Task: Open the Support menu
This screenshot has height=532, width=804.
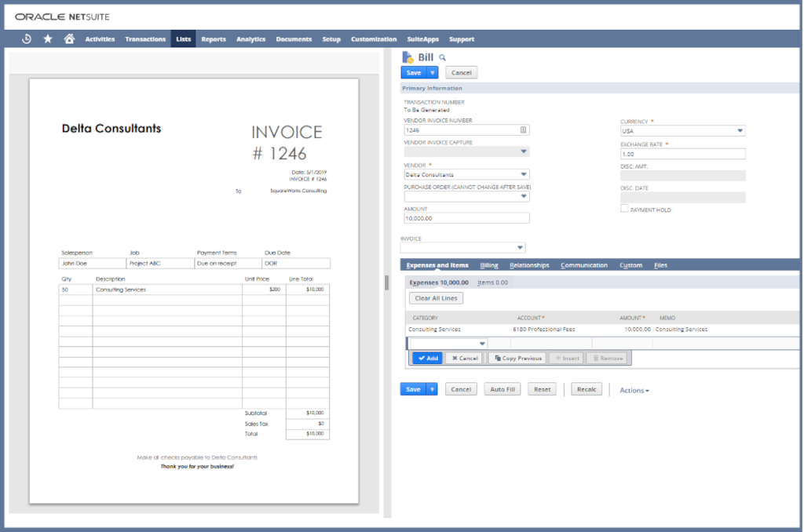Action: 462,39
